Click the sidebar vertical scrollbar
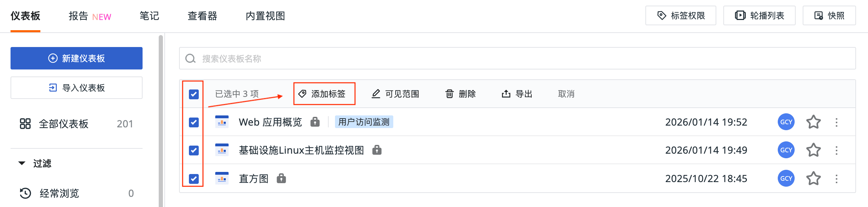This screenshot has height=207, width=868. pos(161,121)
